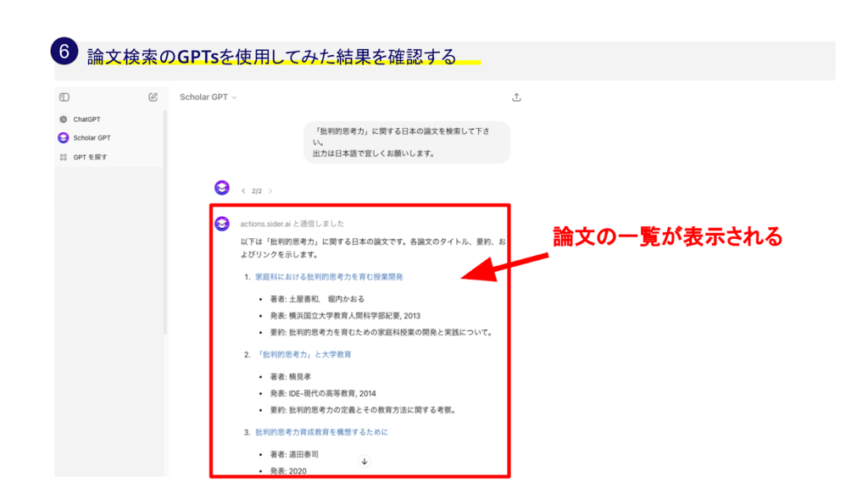Click the number 6 step badge
This screenshot has width=868, height=488.
(x=64, y=53)
